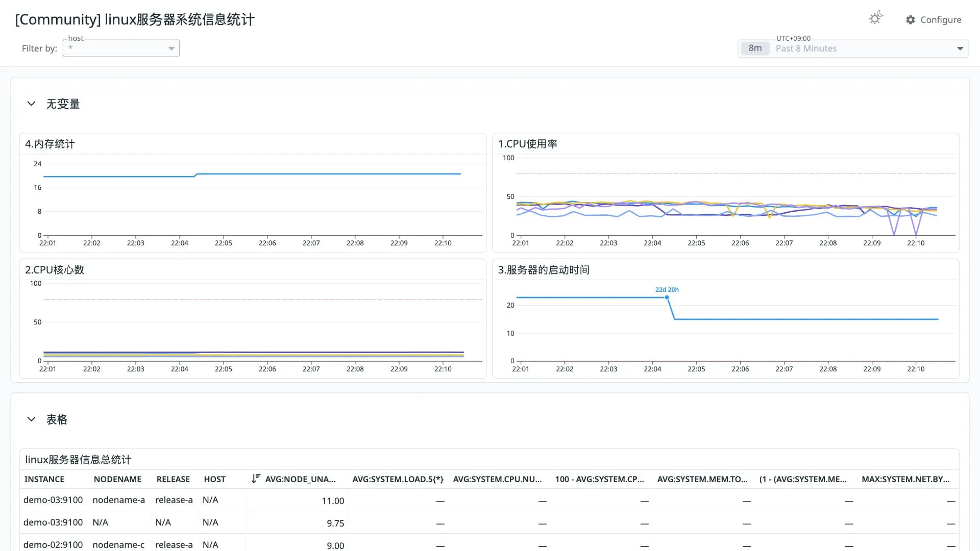Sort by RELEASE column header
The image size is (980, 551).
(173, 480)
